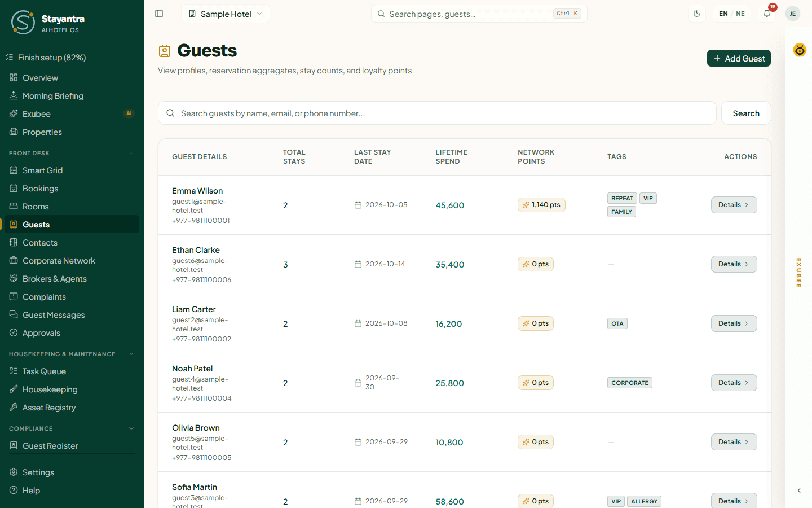Screen dimensions: 812x508
Task: Switch language to EN
Action: (723, 14)
